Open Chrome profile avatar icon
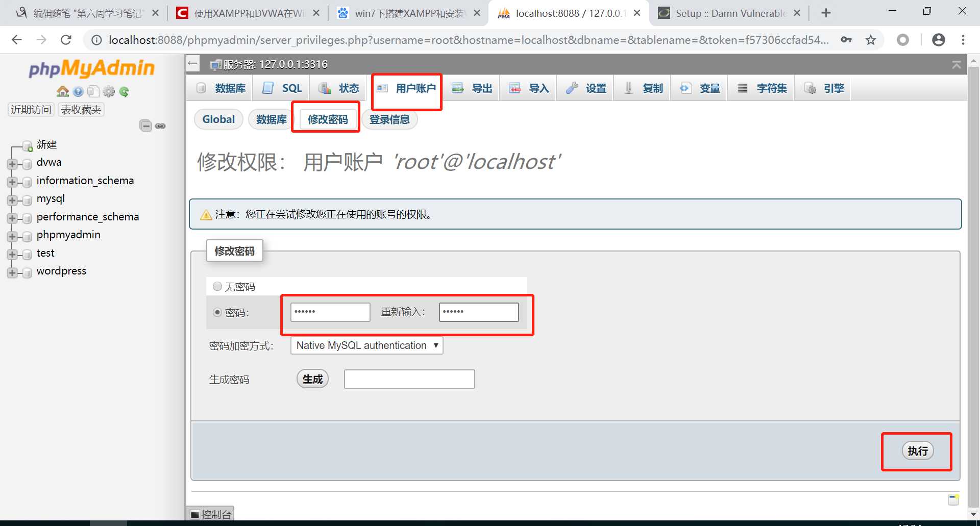 [939, 40]
